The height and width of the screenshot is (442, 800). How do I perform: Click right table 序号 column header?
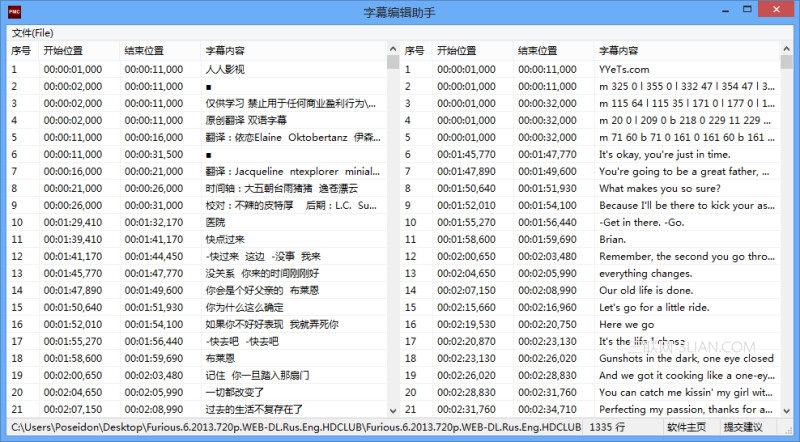click(416, 51)
